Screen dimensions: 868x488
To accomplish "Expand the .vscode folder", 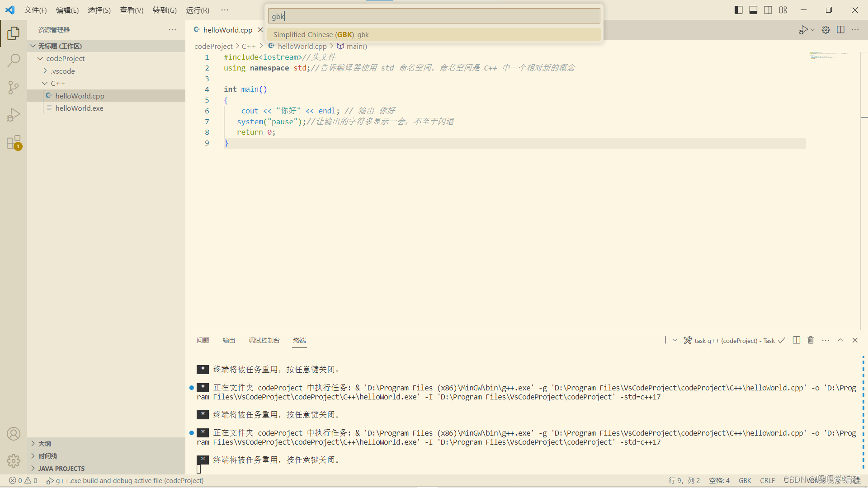I will pos(106,71).
